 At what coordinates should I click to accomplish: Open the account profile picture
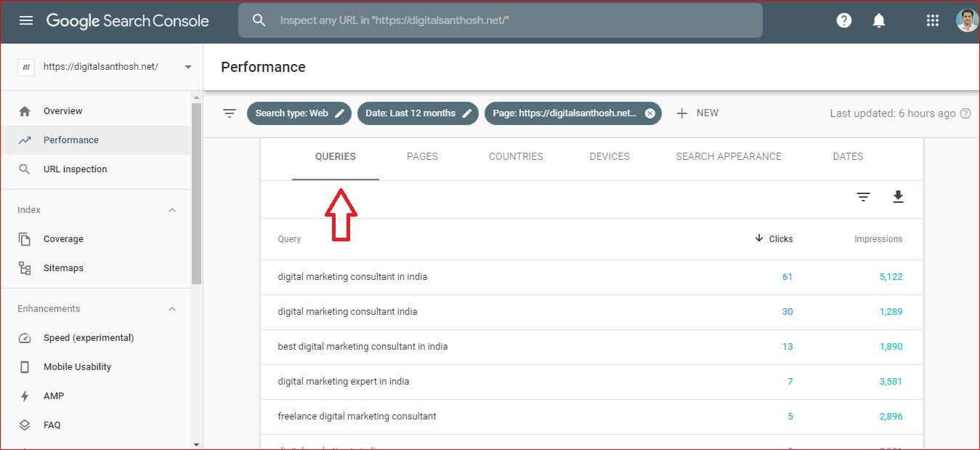click(967, 20)
